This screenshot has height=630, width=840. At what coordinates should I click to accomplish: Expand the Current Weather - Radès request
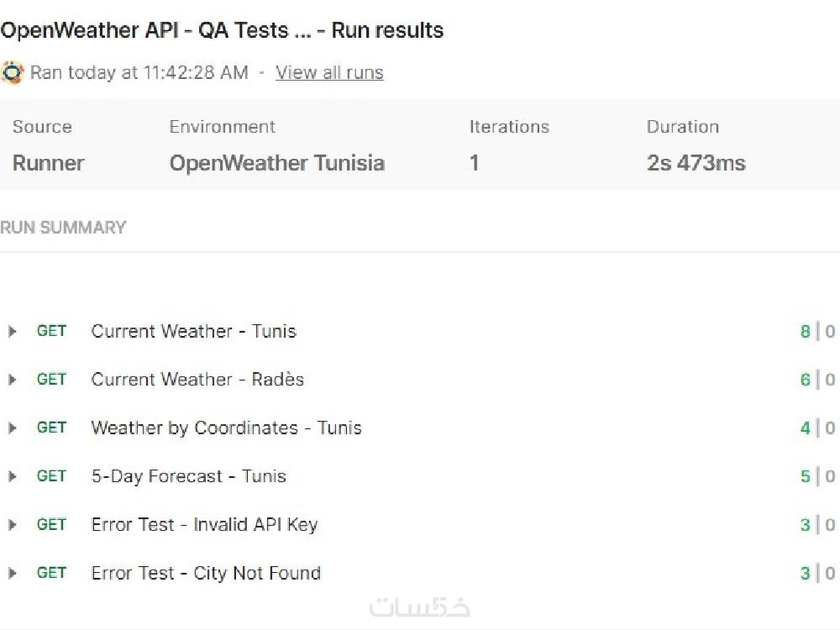(13, 380)
